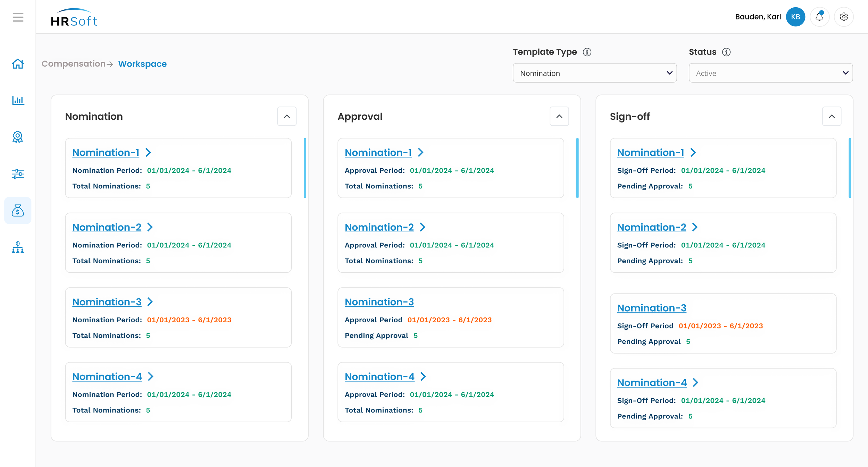Screen dimensions: 868x467
Task: Open the bar chart analytics icon
Action: pyautogui.click(x=18, y=101)
